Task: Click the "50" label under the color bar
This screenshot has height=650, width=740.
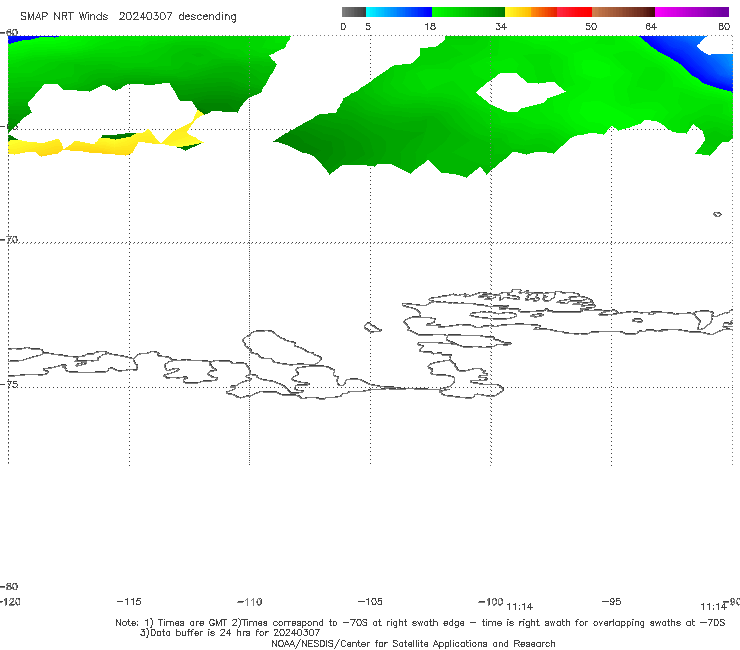Action: 591,26
